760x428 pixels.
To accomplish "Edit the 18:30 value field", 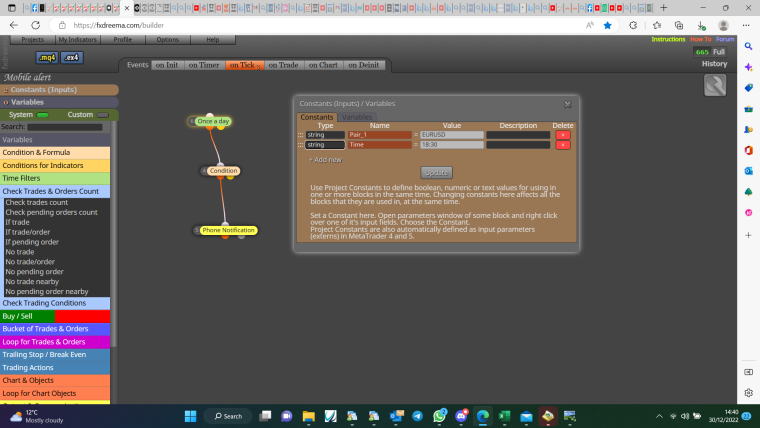I will tap(452, 145).
